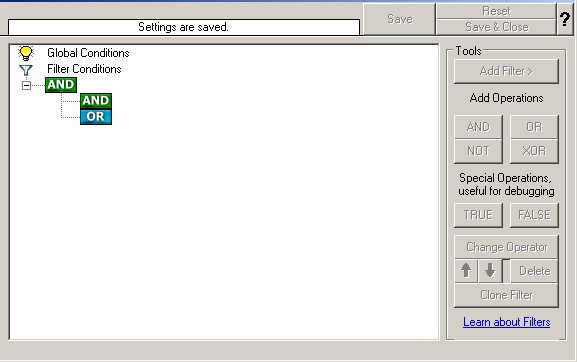Click the yellow lightbulb Global Conditions icon

coord(26,53)
